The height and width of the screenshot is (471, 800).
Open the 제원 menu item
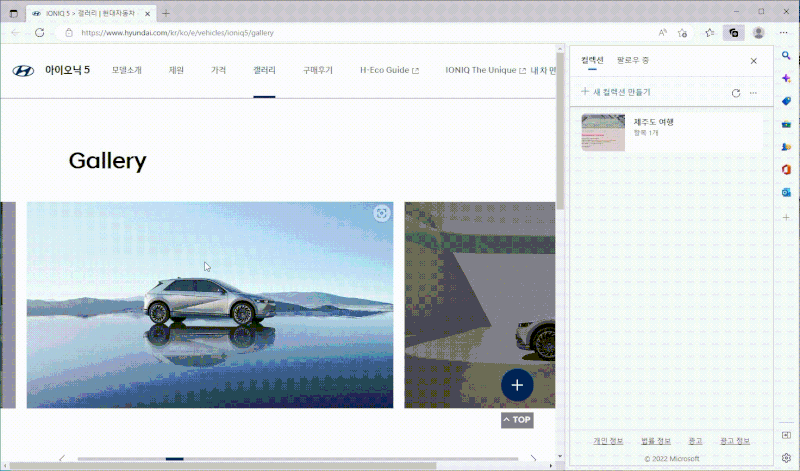176,70
